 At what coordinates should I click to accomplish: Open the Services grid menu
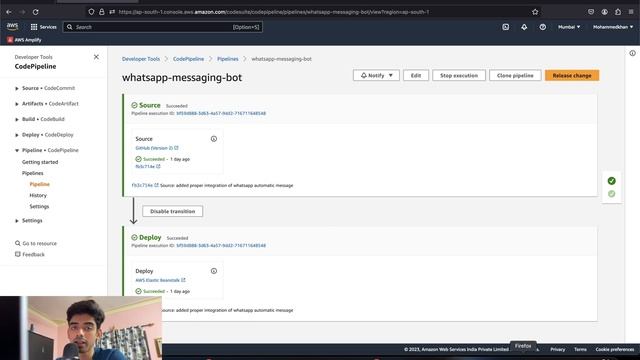43,27
